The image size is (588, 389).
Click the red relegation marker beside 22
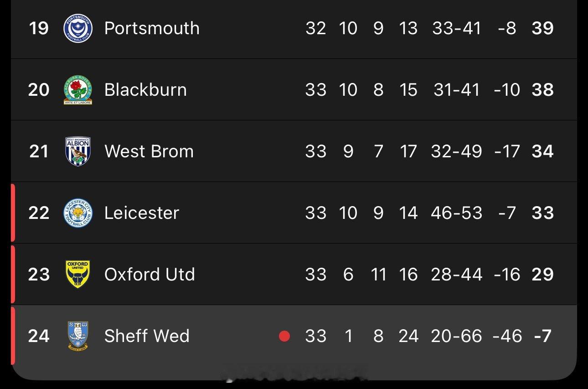[x=13, y=213]
